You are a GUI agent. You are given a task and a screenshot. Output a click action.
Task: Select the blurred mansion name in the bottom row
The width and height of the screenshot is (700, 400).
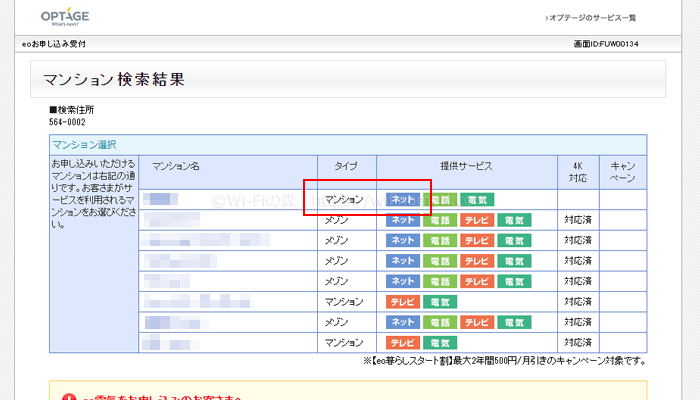click(170, 342)
